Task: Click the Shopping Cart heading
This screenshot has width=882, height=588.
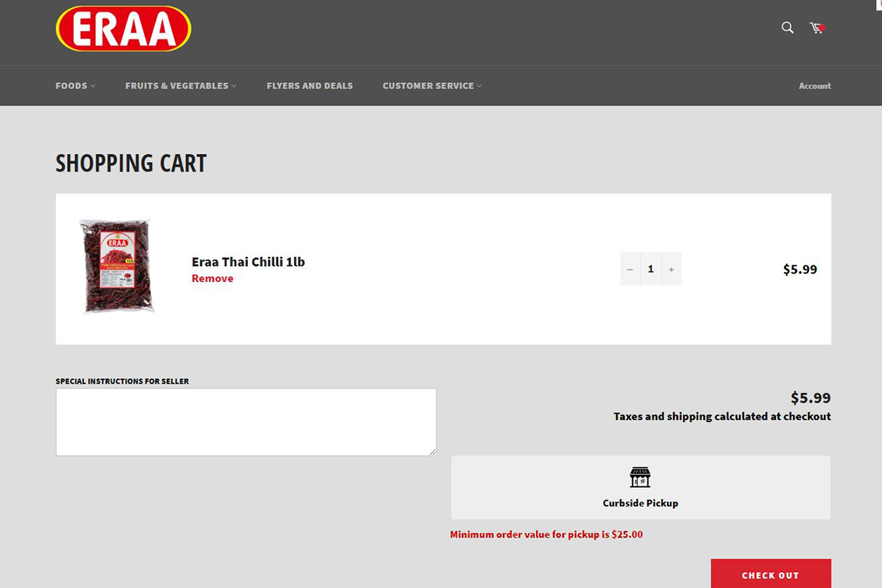Action: (131, 163)
